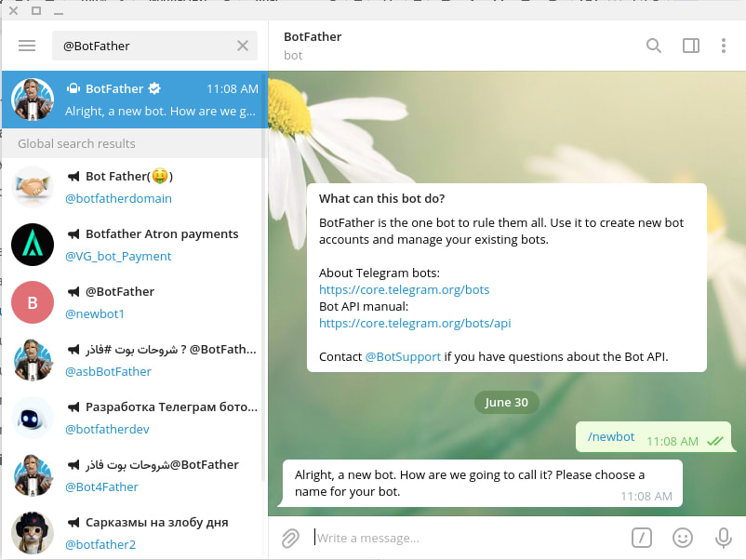746x560 pixels.
Task: Open the core.telegram.org/bots/api link
Action: pyautogui.click(x=415, y=323)
